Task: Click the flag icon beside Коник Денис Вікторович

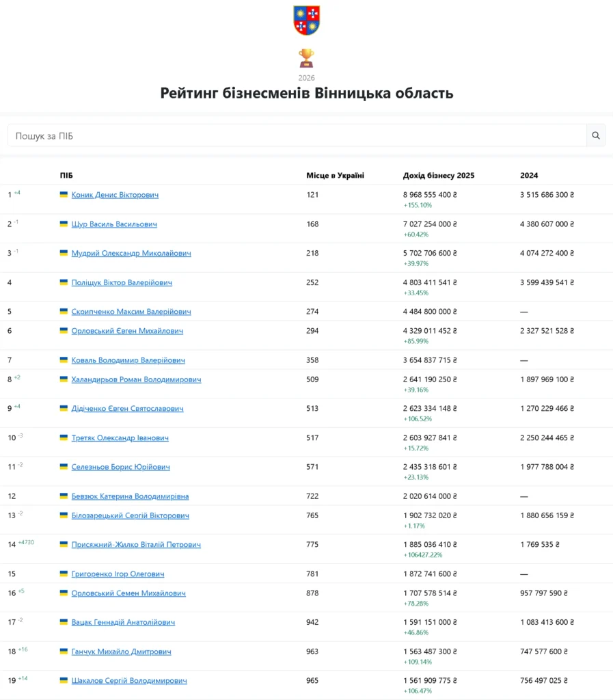Action: click(x=64, y=195)
